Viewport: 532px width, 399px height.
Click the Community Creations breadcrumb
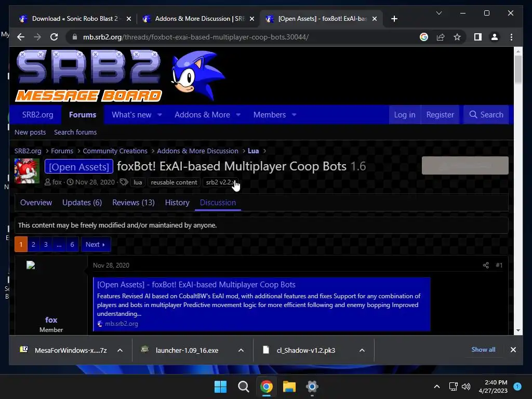115,151
